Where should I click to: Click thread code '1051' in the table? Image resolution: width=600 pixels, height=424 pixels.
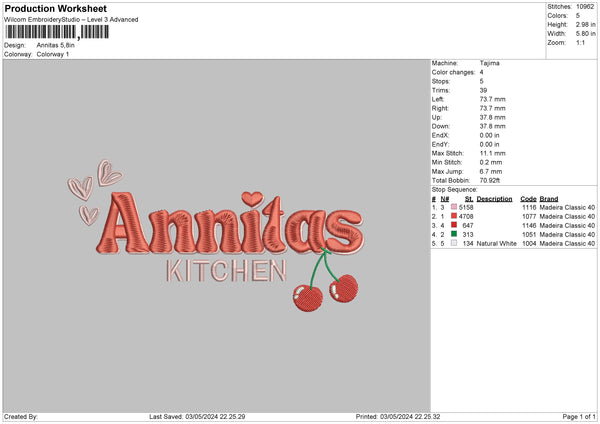coord(530,235)
